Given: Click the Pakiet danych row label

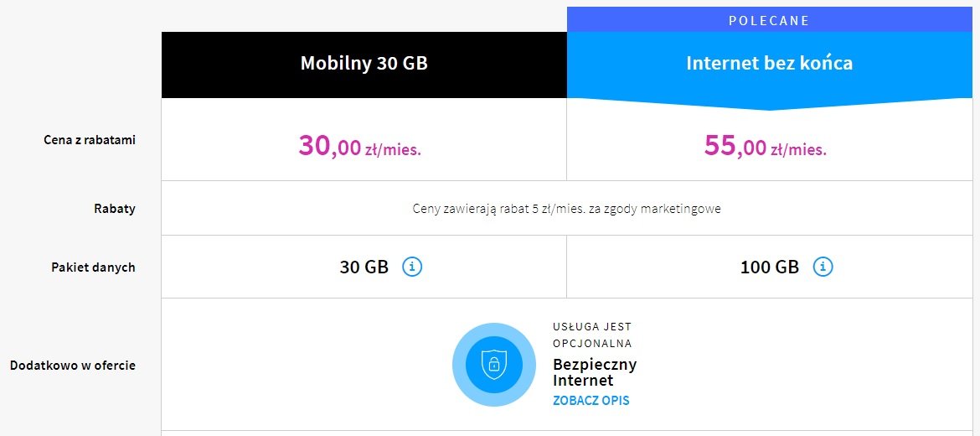Looking at the screenshot, I should pyautogui.click(x=93, y=267).
